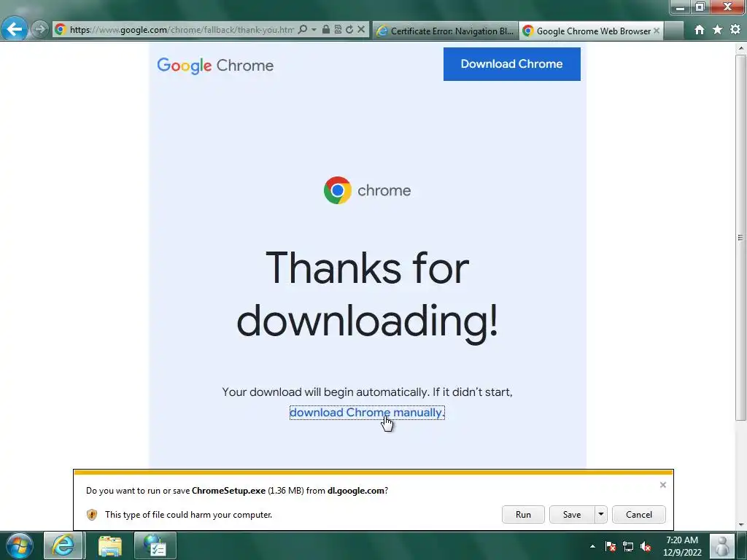
Task: Open Action Center flag icon
Action: click(611, 546)
